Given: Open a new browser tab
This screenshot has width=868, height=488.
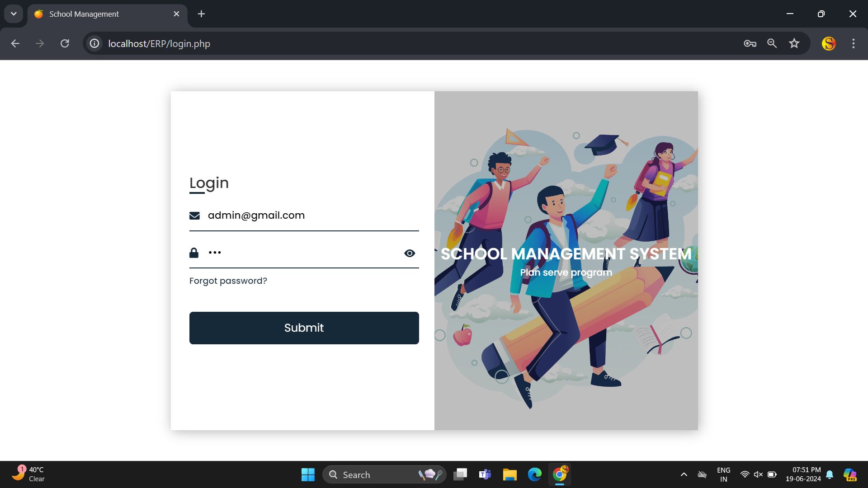Looking at the screenshot, I should coord(201,14).
